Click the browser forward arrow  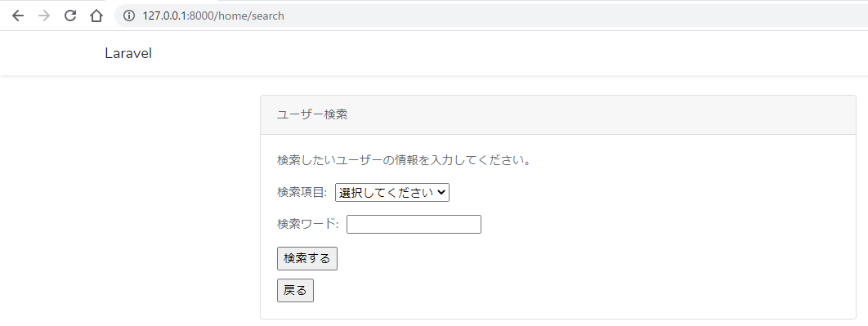44,16
